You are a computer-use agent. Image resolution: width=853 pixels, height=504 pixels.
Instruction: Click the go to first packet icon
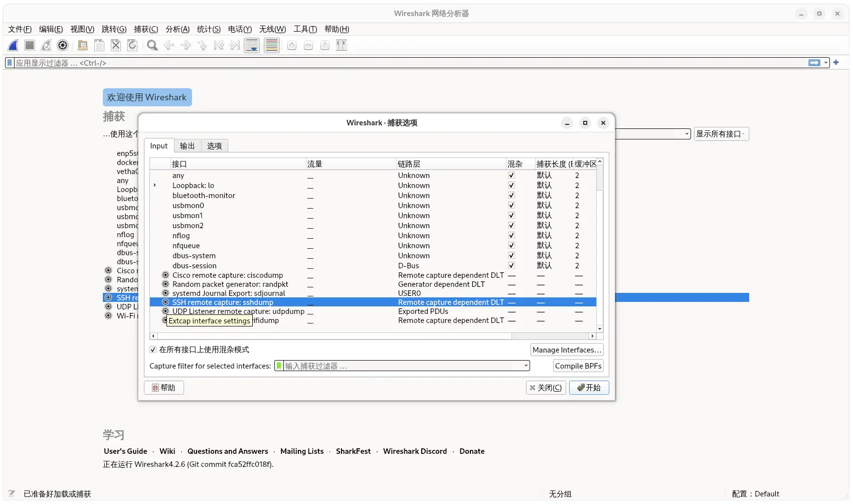[x=219, y=46]
